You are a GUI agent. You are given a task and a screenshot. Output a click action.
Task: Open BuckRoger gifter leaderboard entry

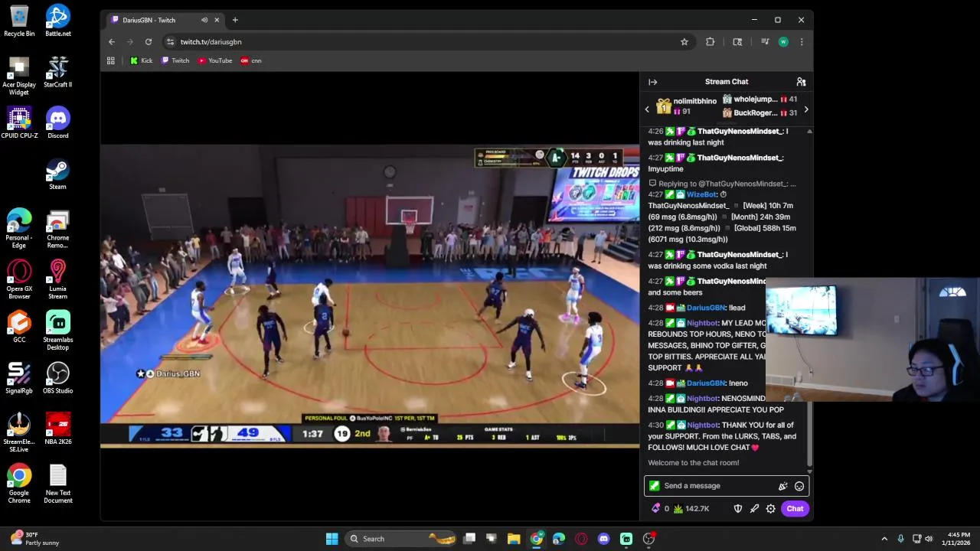point(759,113)
